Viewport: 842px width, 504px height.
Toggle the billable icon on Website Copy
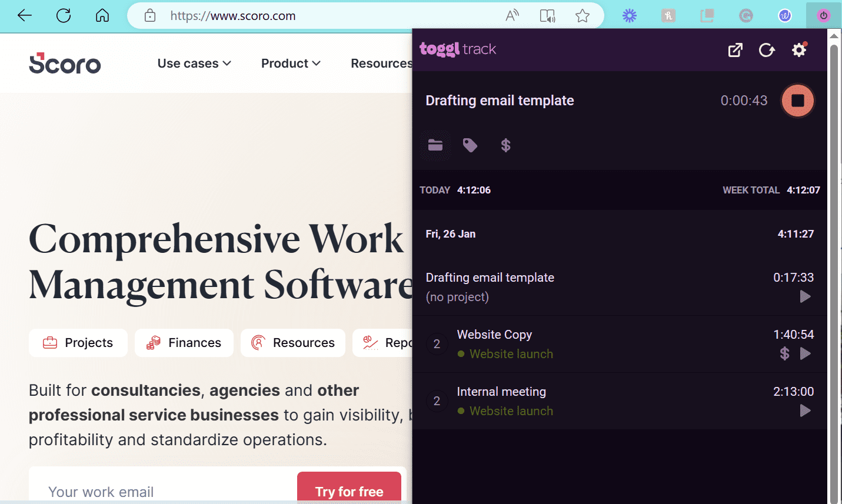[784, 353]
